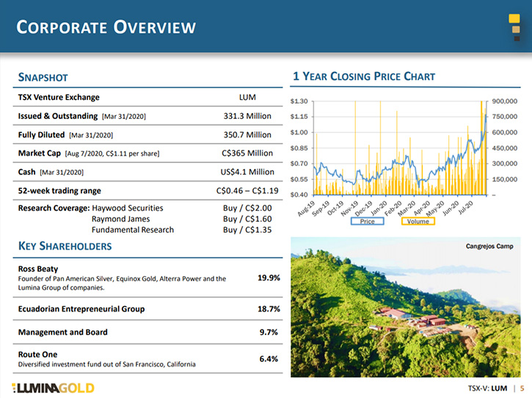Screen dimensions: 532x398
Task: Click the Buy / C$2.00 rating
Action: tap(247, 208)
